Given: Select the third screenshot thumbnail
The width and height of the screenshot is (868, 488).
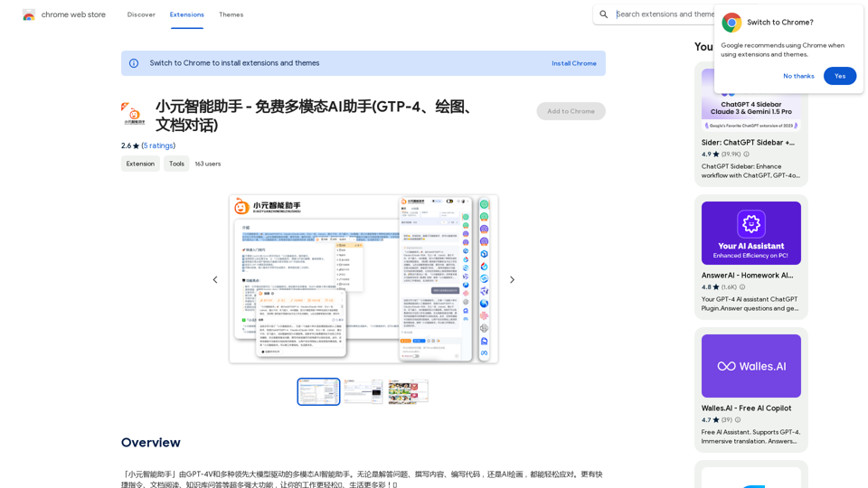Looking at the screenshot, I should click(408, 391).
